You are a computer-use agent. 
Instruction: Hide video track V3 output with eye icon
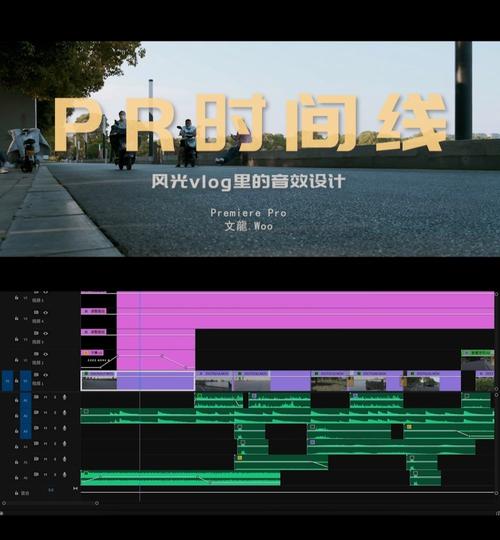click(45, 333)
